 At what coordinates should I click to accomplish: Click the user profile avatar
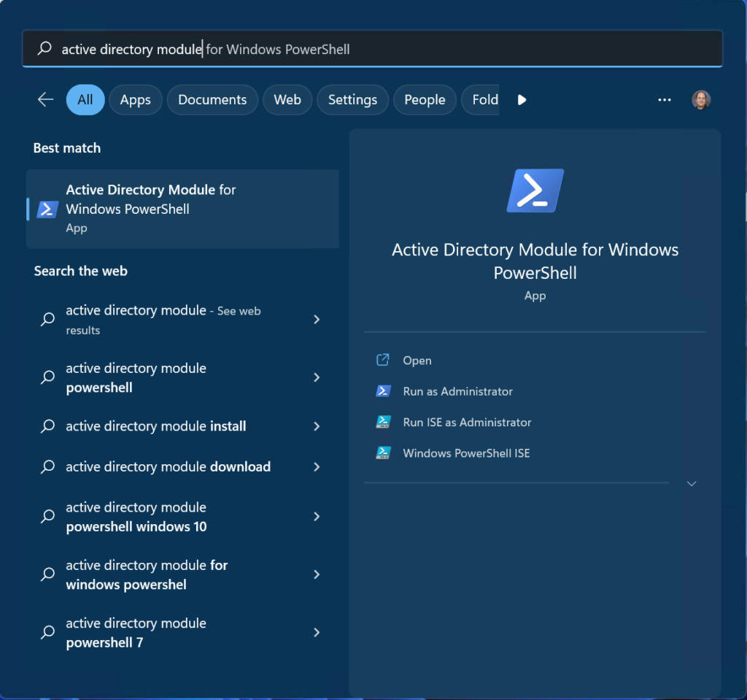click(700, 100)
